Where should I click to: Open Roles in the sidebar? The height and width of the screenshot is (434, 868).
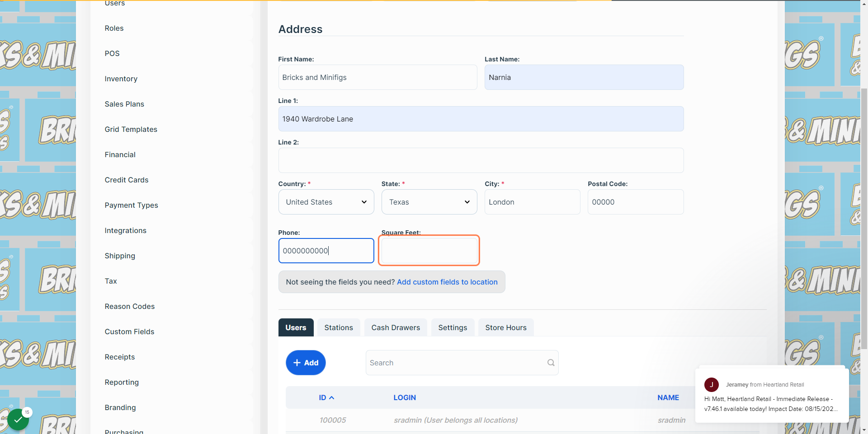click(x=114, y=28)
